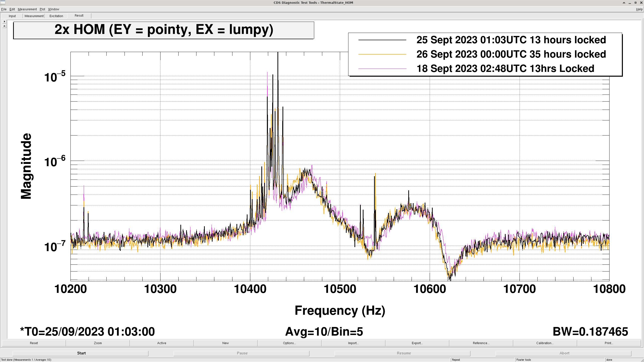Click the Reference... button
This screenshot has height=362, width=644.
(481, 343)
